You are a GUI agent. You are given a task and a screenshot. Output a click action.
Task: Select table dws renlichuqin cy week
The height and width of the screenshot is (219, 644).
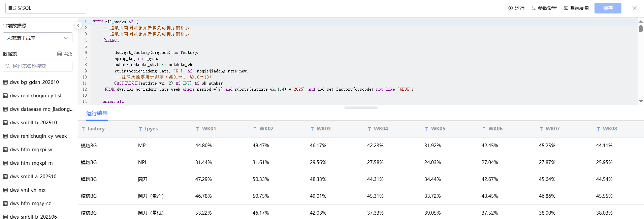[x=38, y=136]
